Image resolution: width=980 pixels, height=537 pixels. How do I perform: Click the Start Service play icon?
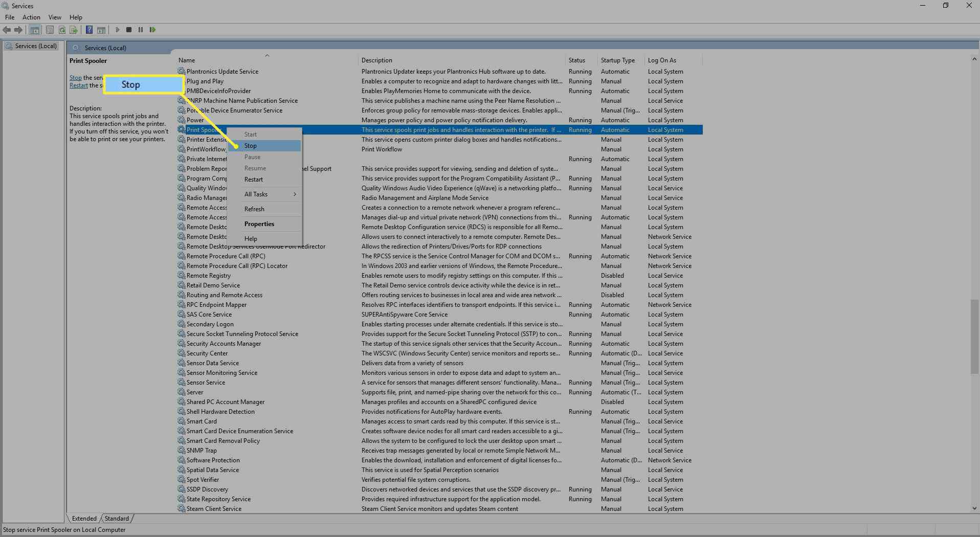coord(117,30)
